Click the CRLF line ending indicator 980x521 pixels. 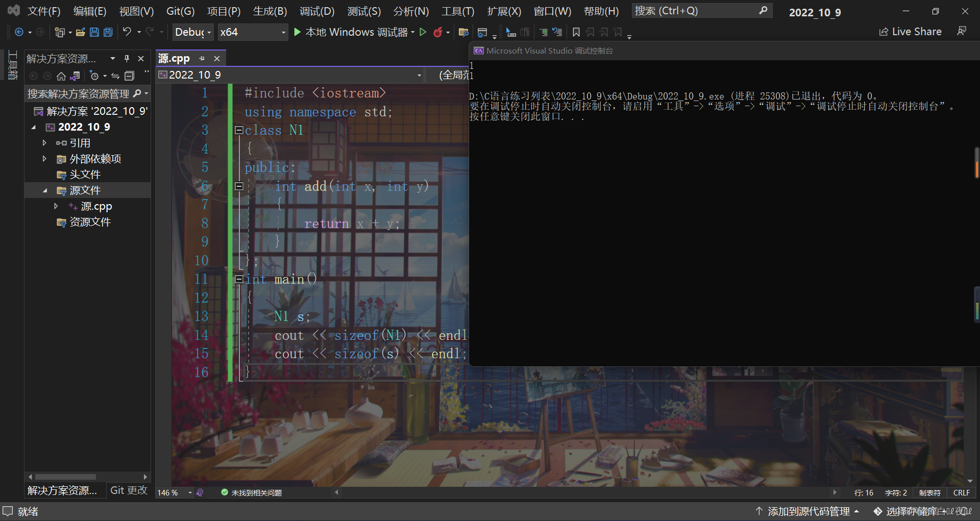[x=961, y=492]
